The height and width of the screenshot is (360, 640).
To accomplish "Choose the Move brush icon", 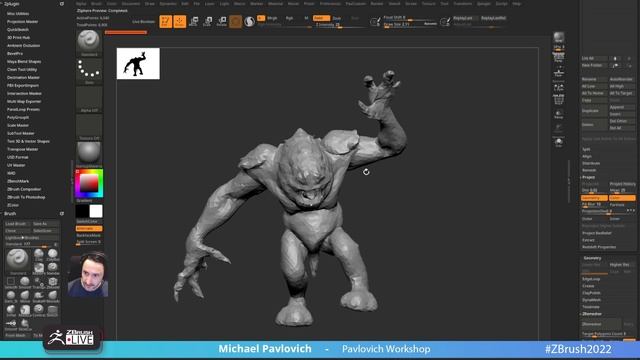I will coord(25,296).
